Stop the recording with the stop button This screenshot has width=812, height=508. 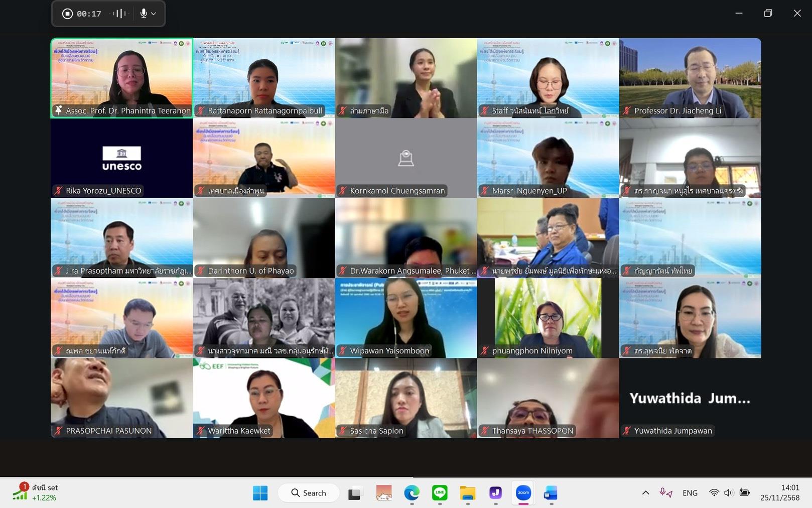67,14
